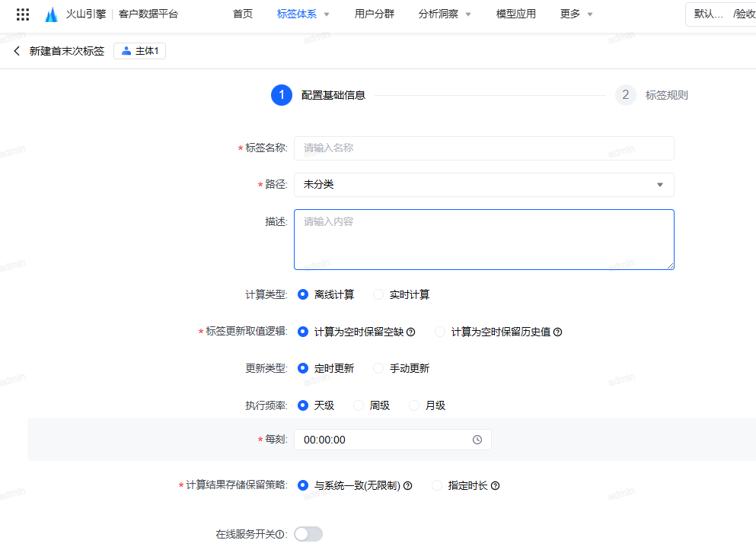Select the 实时计算 radio option
The height and width of the screenshot is (553, 756).
tap(378, 294)
